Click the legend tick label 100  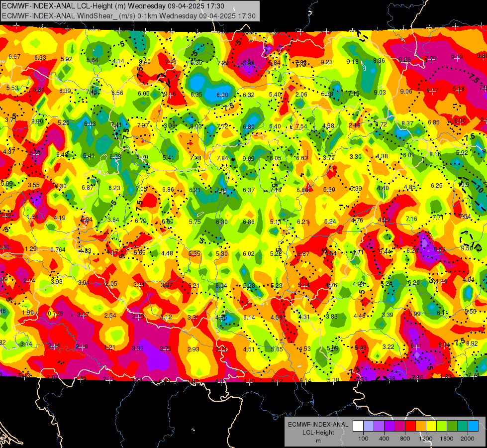coord(363,439)
